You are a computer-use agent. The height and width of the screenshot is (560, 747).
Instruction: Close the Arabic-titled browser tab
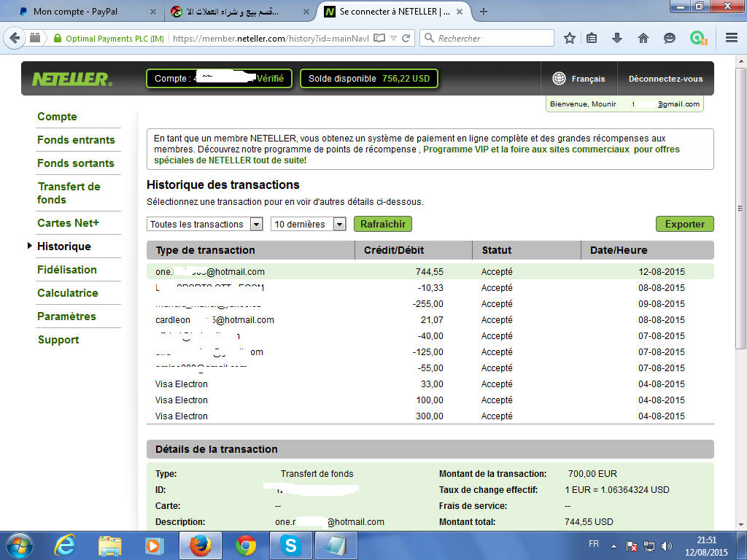(306, 12)
